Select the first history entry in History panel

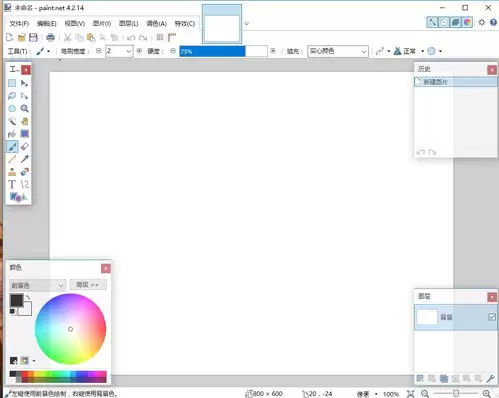pyautogui.click(x=456, y=82)
